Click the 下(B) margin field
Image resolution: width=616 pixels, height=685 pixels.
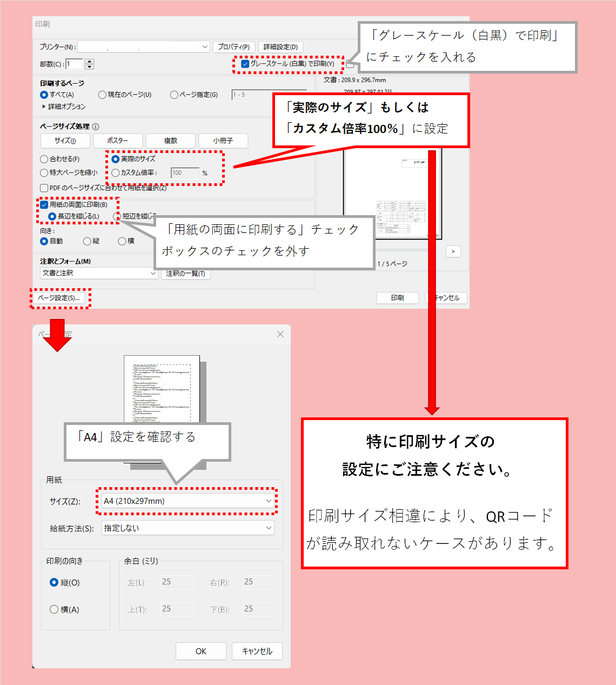259,609
